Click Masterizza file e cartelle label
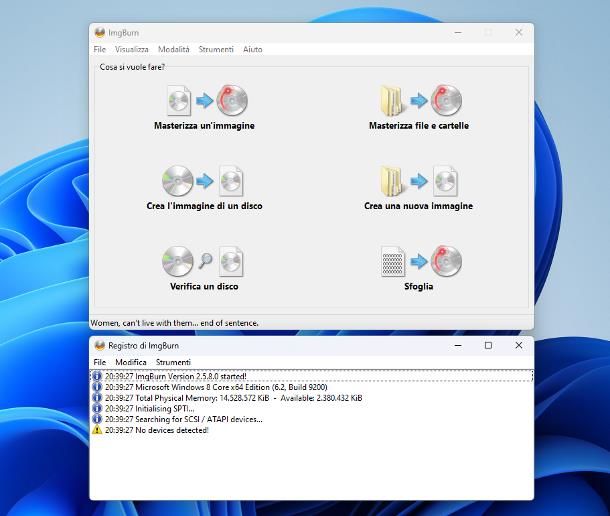Image resolution: width=610 pixels, height=516 pixels. pyautogui.click(x=419, y=126)
